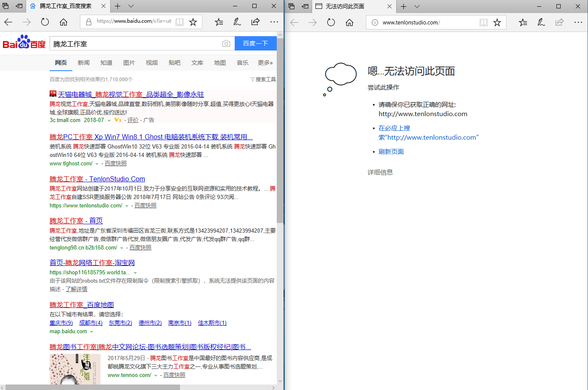Click tabs set aside icon in tenlonstudio window
Screen dimensions: 588x390
pyautogui.click(x=292, y=6)
